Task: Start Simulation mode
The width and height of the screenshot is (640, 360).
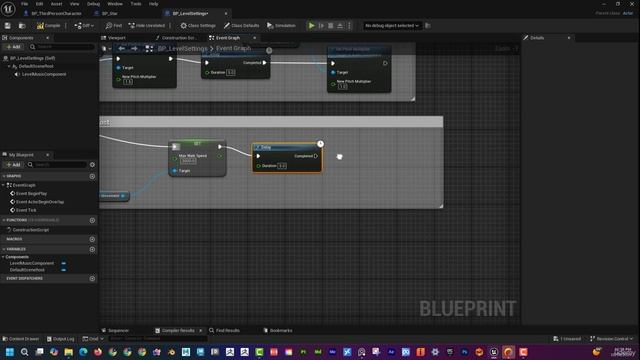Action: [x=281, y=26]
